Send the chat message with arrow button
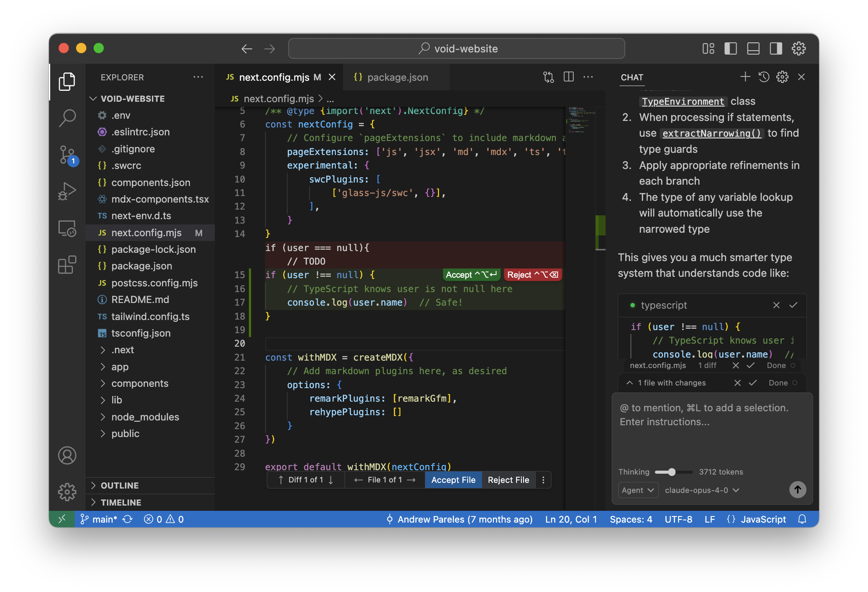The height and width of the screenshot is (592, 868). click(797, 489)
